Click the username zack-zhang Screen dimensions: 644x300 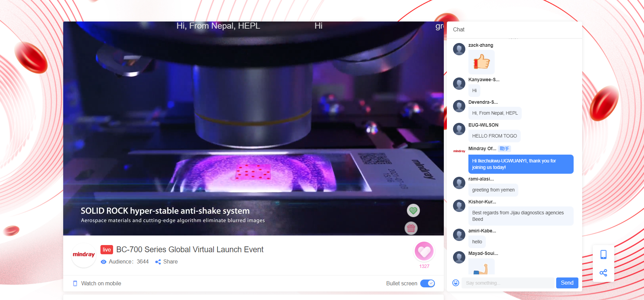[481, 45]
